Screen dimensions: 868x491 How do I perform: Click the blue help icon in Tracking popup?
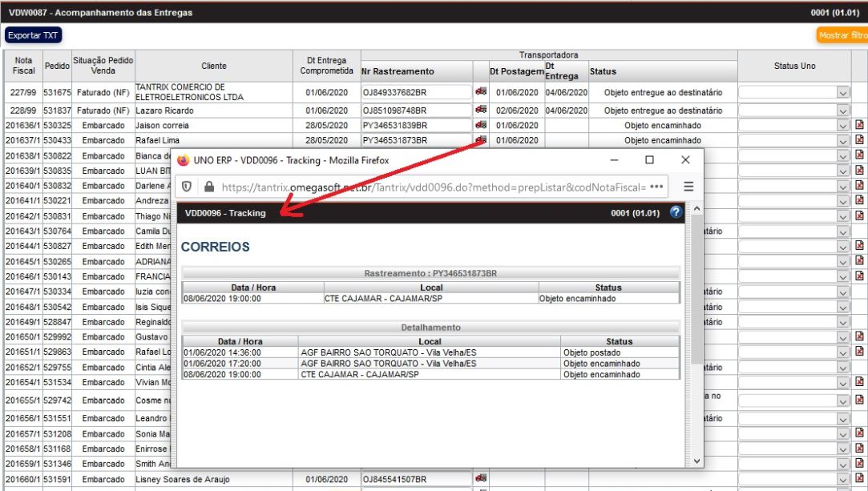tap(675, 212)
